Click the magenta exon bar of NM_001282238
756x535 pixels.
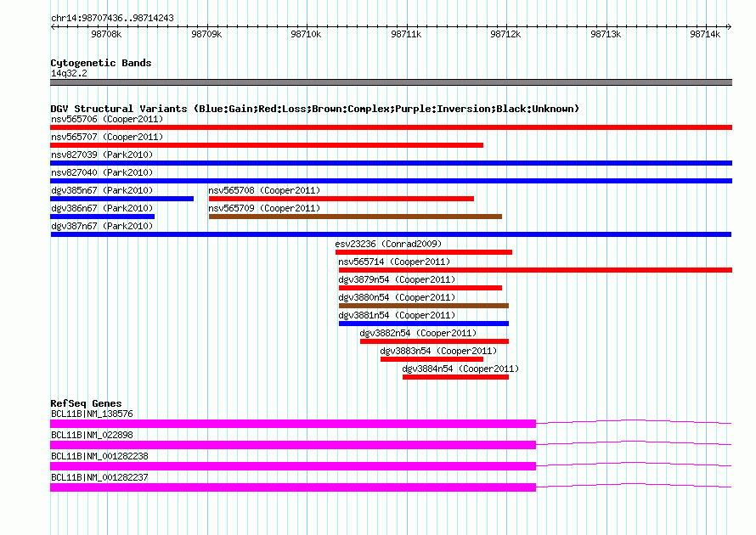(x=293, y=466)
